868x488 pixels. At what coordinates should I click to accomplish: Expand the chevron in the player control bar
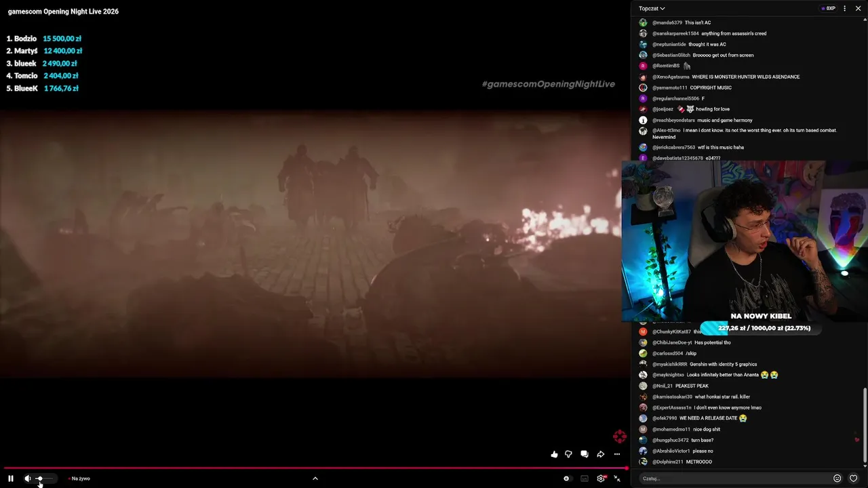315,479
